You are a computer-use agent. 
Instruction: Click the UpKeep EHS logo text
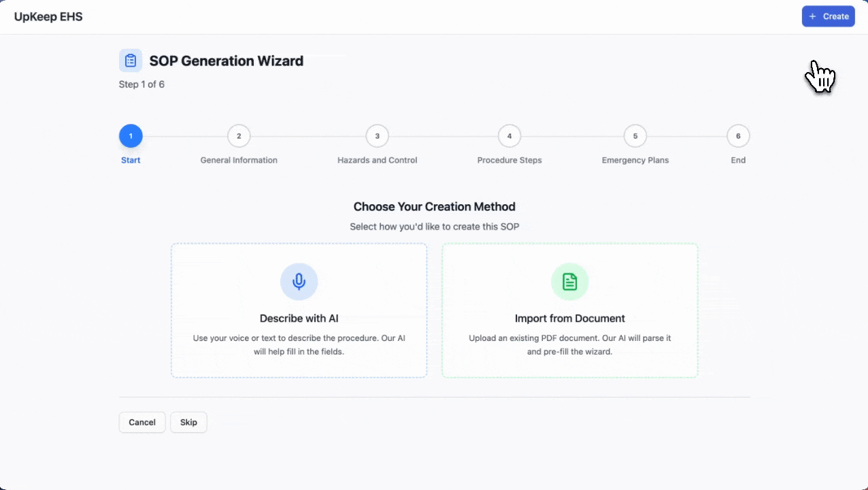(x=48, y=16)
